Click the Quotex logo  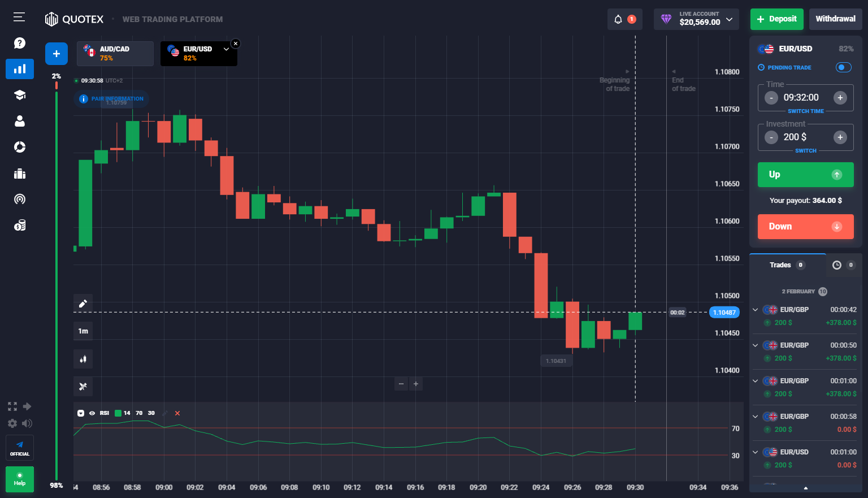pyautogui.click(x=75, y=19)
